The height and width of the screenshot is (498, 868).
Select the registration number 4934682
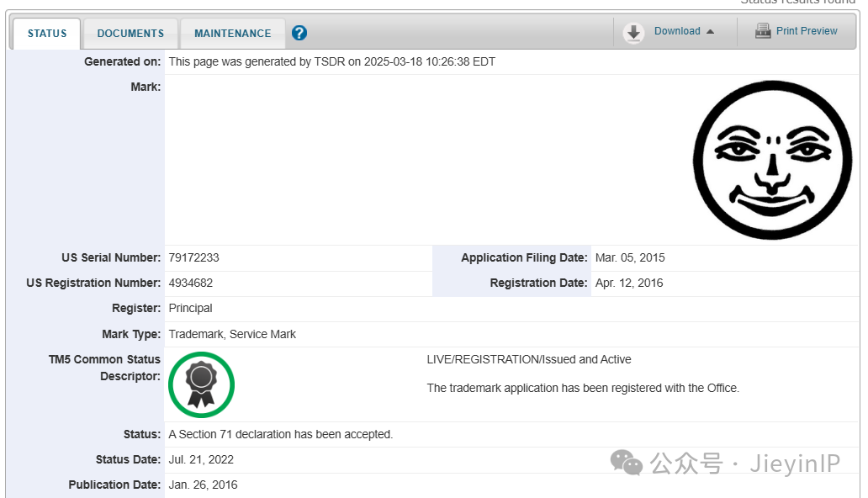pos(190,283)
